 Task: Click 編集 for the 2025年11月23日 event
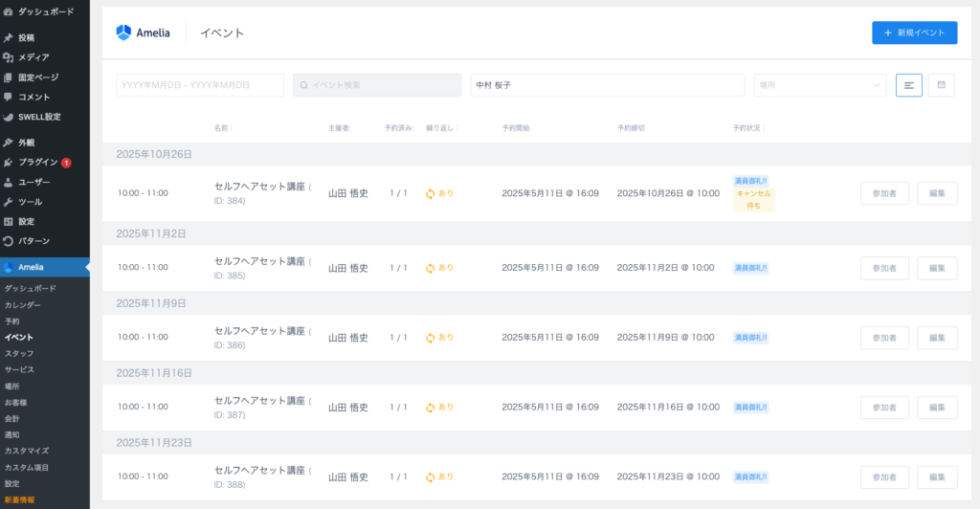(937, 476)
